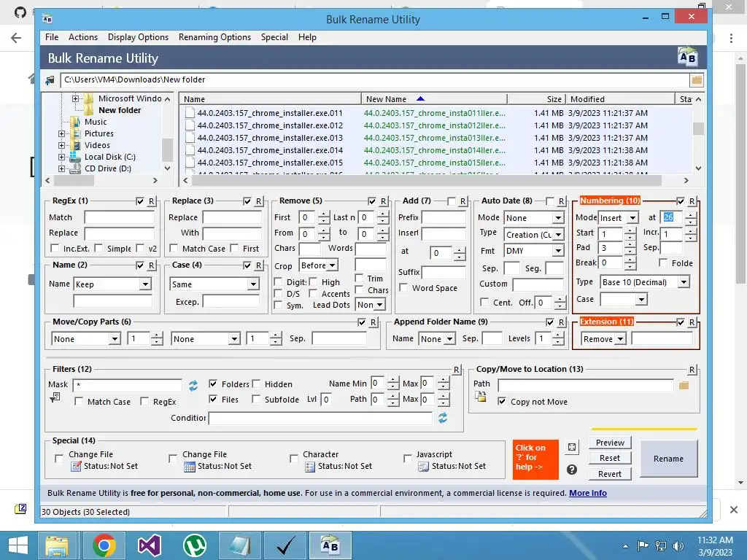Open Google Chrome from taskbar
Image resolution: width=747 pixels, height=560 pixels.
pos(104,545)
